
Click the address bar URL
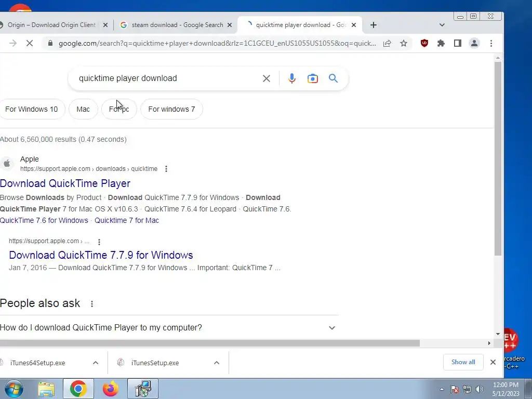(x=217, y=43)
